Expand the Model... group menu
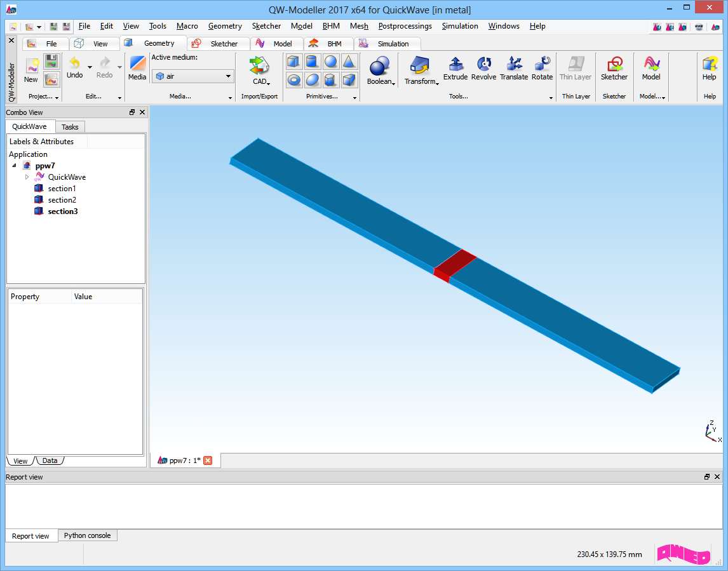 pos(663,97)
